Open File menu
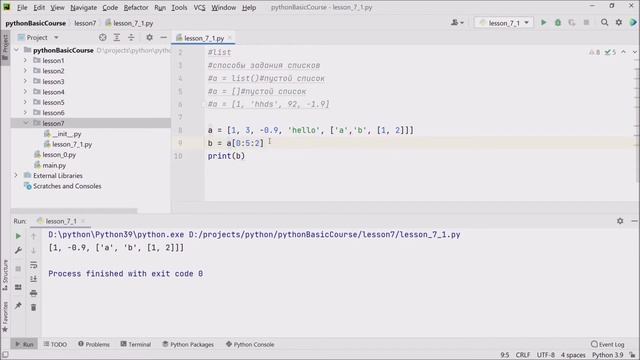The width and height of the screenshot is (640, 360). tap(22, 7)
